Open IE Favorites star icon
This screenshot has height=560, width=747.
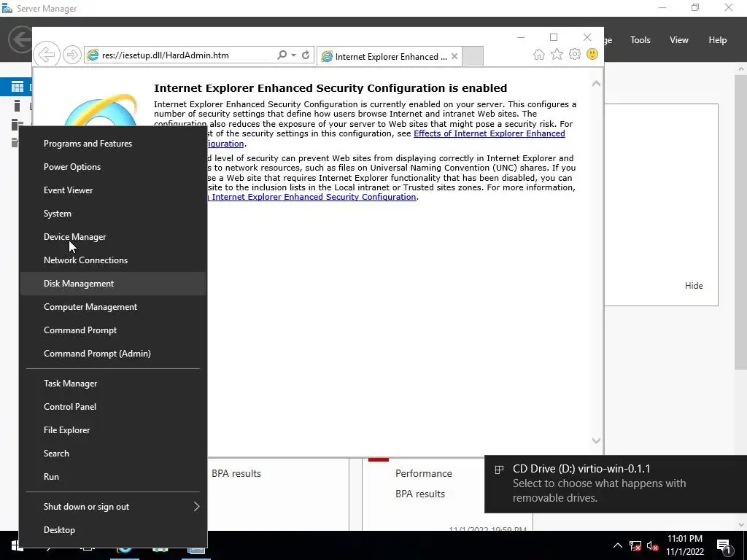pyautogui.click(x=557, y=54)
